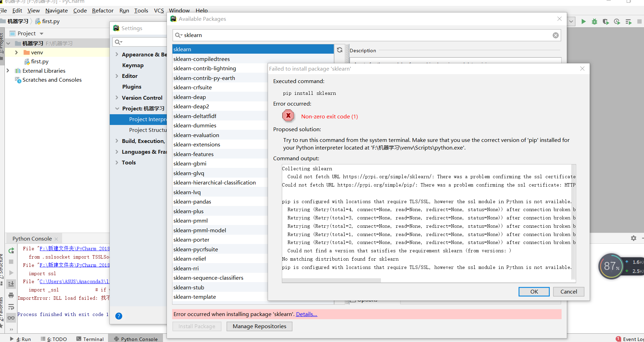Open the 4: Run tool tab
Viewport: 644px width, 342px height.
pyautogui.click(x=20, y=339)
